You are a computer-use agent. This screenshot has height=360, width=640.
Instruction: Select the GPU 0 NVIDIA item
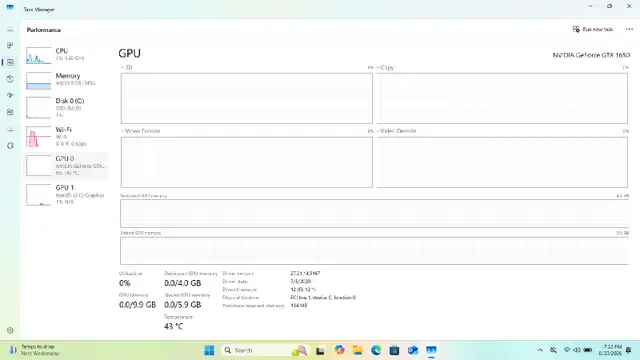[66, 166]
